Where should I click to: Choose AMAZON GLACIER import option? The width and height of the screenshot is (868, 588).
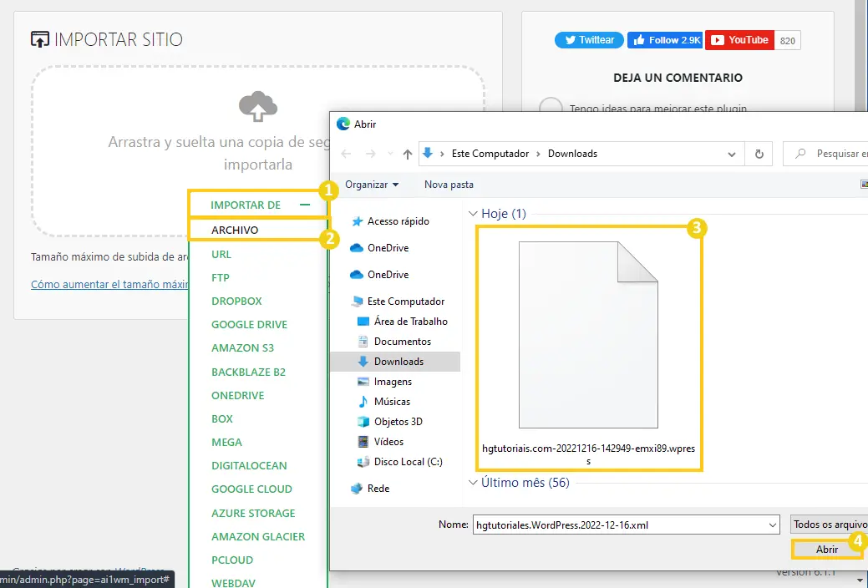click(258, 536)
